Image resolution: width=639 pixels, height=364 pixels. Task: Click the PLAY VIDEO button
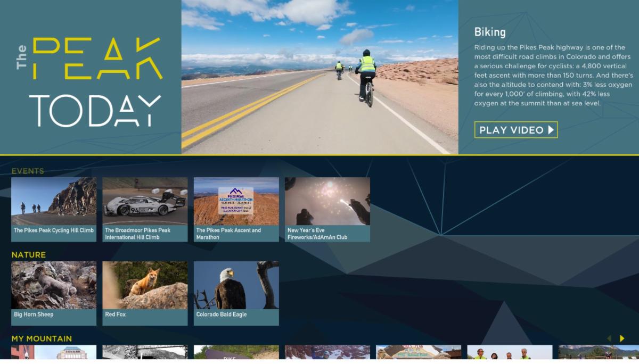coord(515,130)
